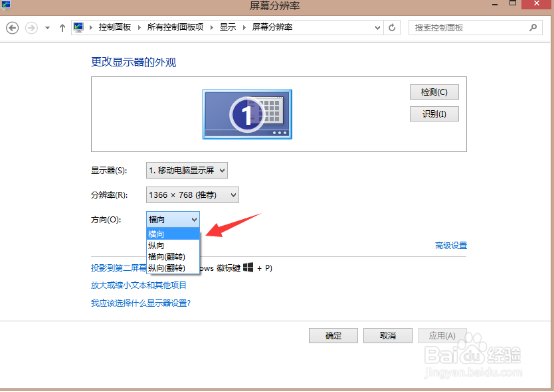Maximize the 屏幕分辨率 window
This screenshot has width=554, height=392.
point(513,4)
